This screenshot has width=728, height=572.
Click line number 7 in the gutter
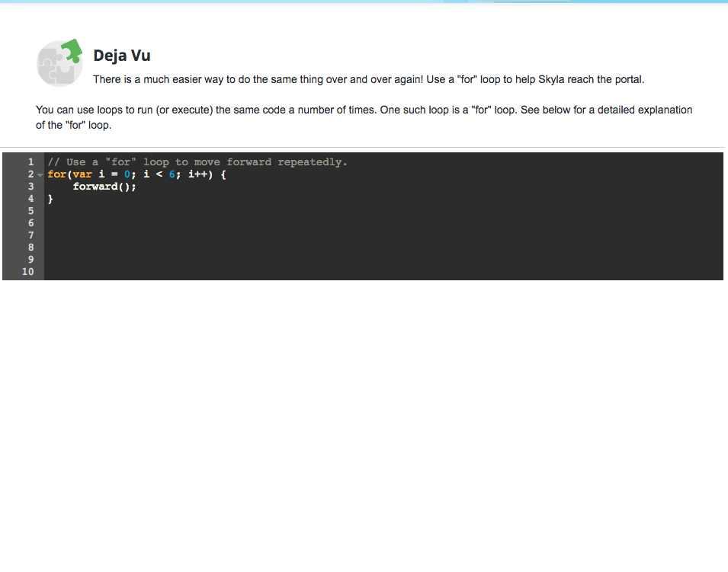click(30, 235)
